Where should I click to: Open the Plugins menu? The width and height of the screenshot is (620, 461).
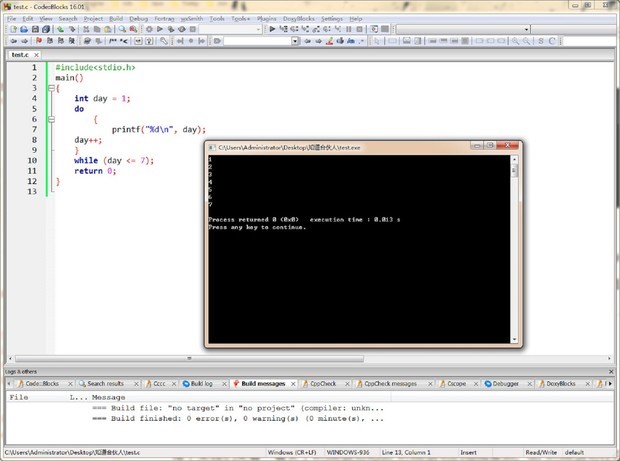tap(267, 19)
